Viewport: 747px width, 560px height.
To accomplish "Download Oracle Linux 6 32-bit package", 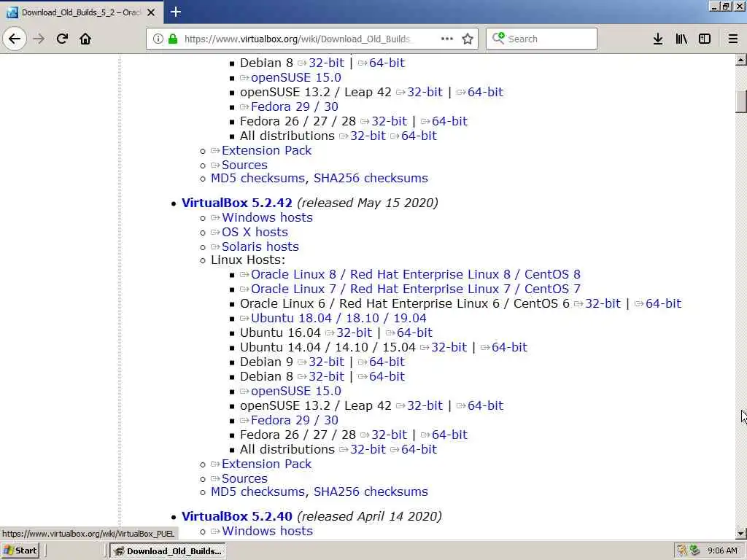I will [x=603, y=304].
